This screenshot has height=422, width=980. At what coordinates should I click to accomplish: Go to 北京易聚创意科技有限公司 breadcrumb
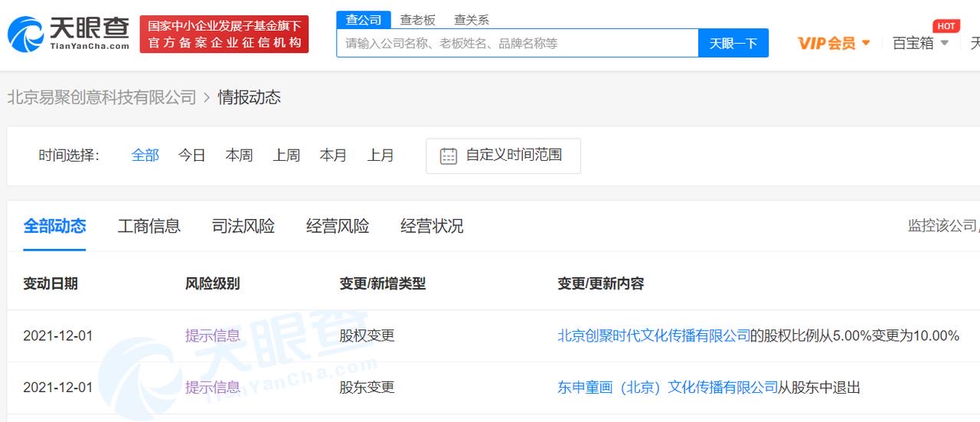tap(102, 97)
